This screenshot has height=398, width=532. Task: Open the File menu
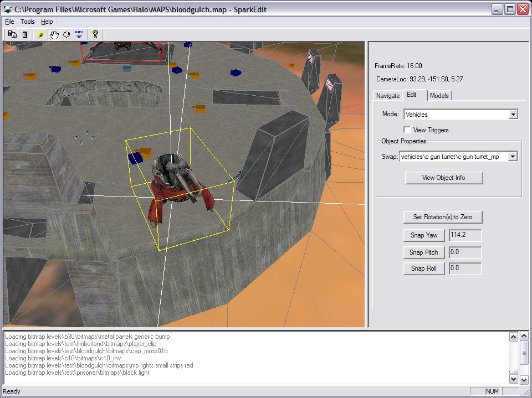tap(9, 22)
